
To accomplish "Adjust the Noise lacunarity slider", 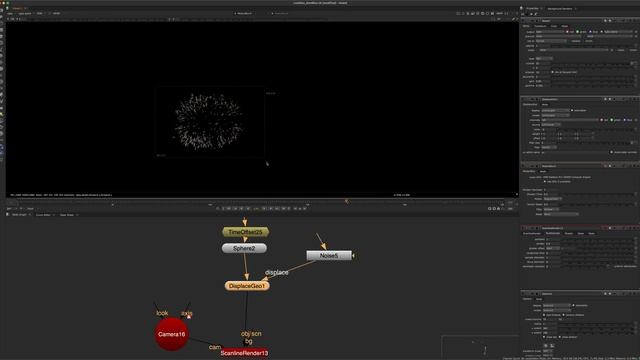I will (593, 77).
